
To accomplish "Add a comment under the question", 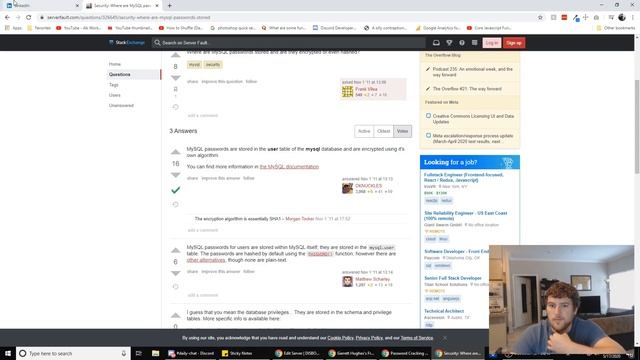I will tap(202, 116).
